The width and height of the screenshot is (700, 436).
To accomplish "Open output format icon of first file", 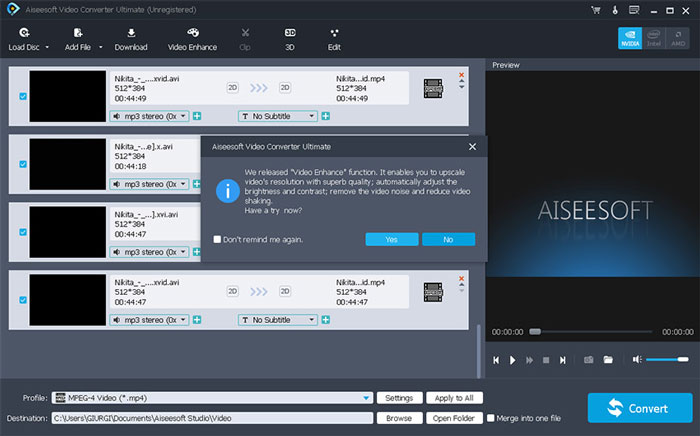I will pyautogui.click(x=433, y=88).
